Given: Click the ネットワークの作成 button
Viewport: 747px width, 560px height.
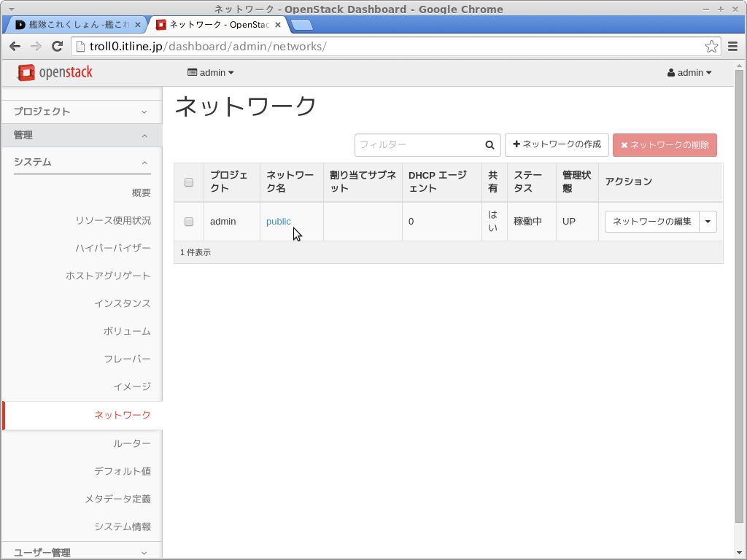Looking at the screenshot, I should pos(557,144).
